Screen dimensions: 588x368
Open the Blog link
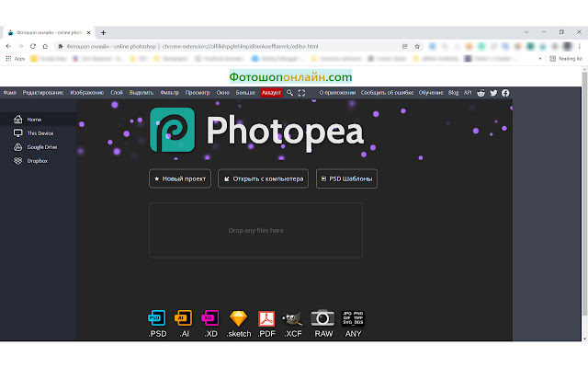click(453, 92)
